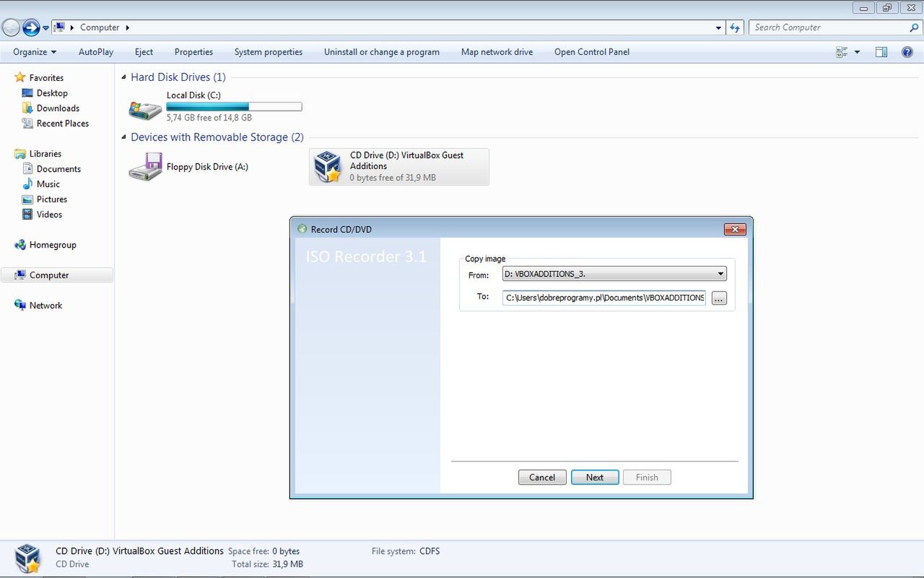Expand the address bar previous locations dropdown
This screenshot has height=578, width=924.
click(x=718, y=27)
